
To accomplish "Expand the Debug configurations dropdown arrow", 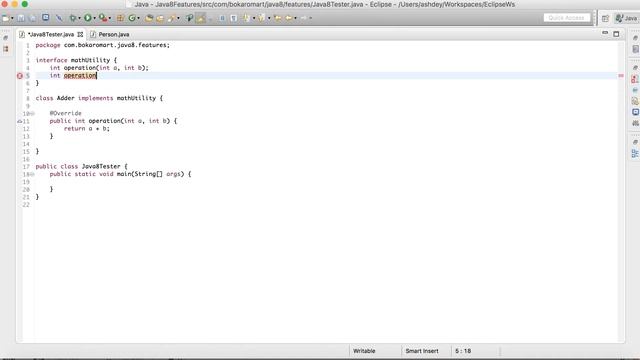I will point(79,18).
